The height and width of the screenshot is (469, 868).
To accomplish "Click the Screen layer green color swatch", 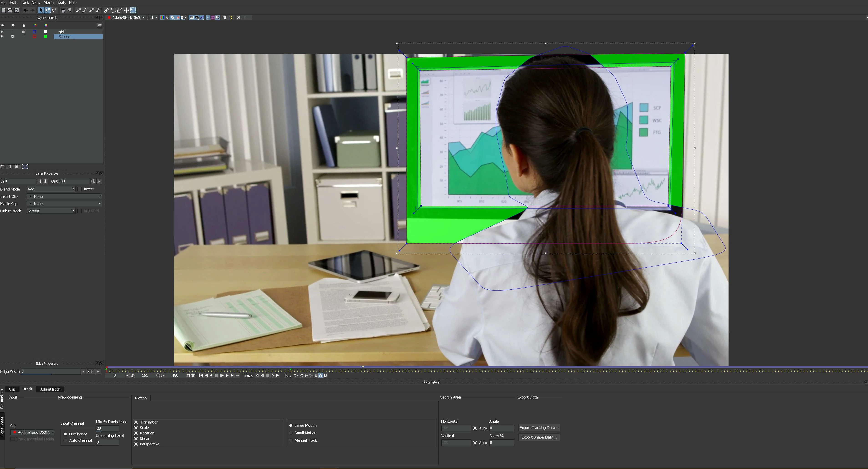I will 46,37.
